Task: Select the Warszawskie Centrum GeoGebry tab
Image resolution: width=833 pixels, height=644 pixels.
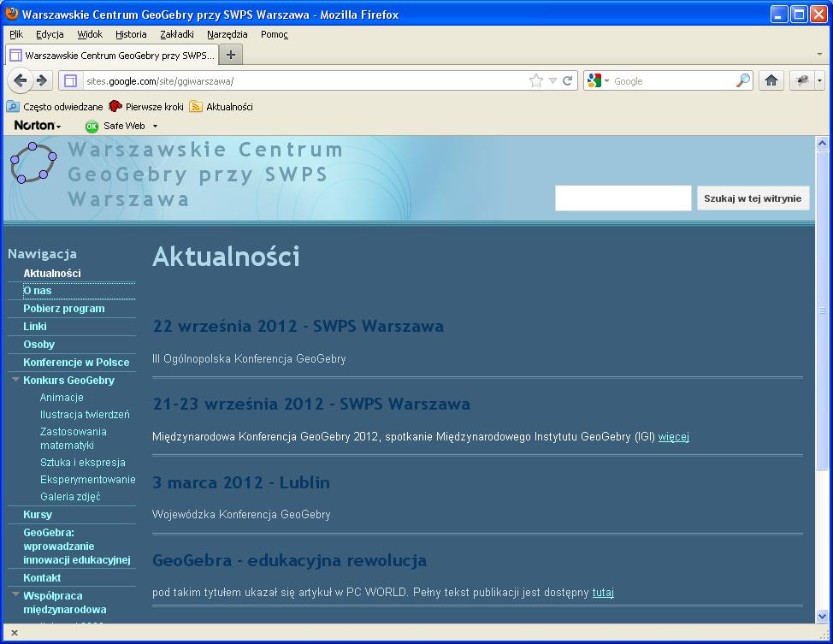Action: point(111,56)
